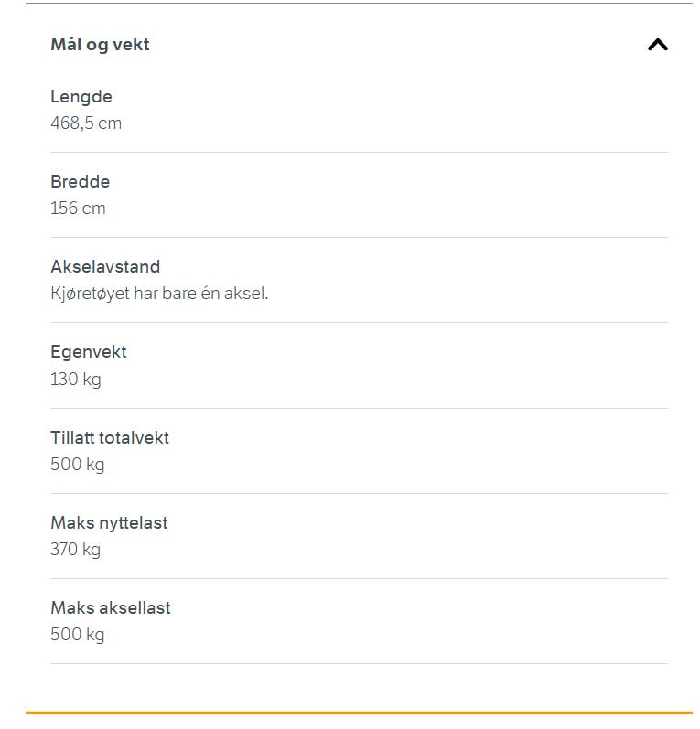
Task: Select the Egenvekt label
Action: (89, 352)
